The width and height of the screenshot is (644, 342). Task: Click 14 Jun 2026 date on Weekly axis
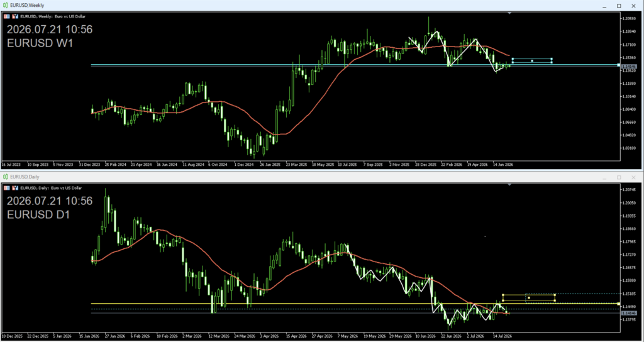[502, 164]
